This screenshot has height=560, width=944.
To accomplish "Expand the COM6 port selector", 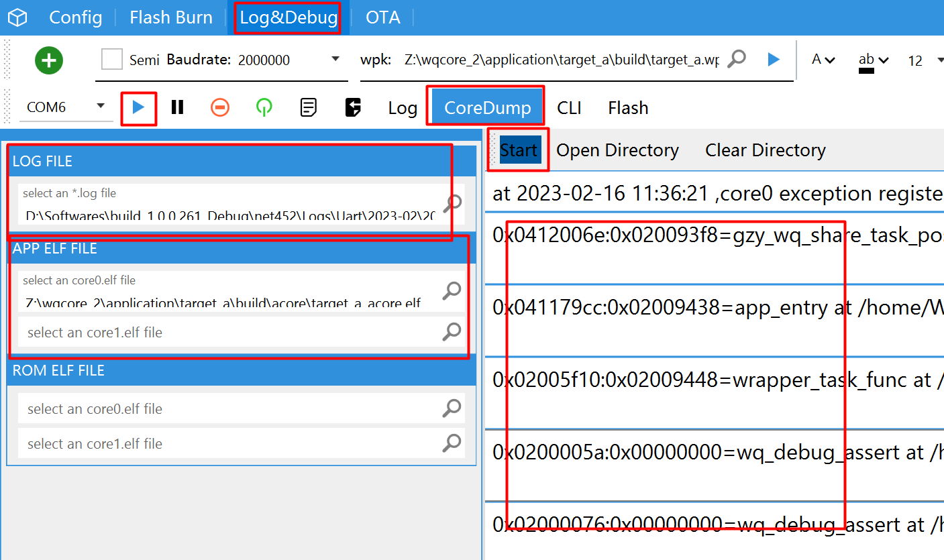I will 102,107.
